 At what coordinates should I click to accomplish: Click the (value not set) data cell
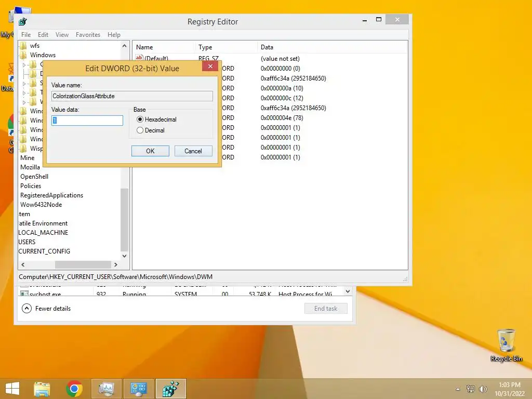tap(280, 59)
